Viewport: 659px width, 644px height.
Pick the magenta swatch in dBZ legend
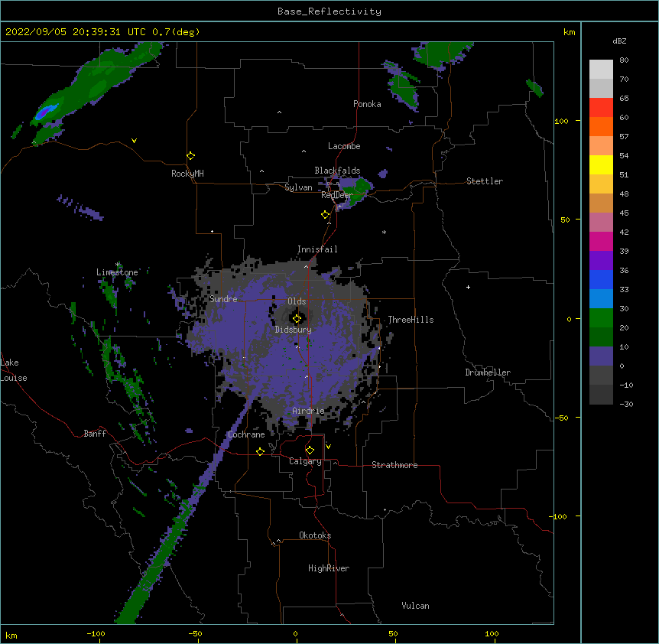pos(601,241)
